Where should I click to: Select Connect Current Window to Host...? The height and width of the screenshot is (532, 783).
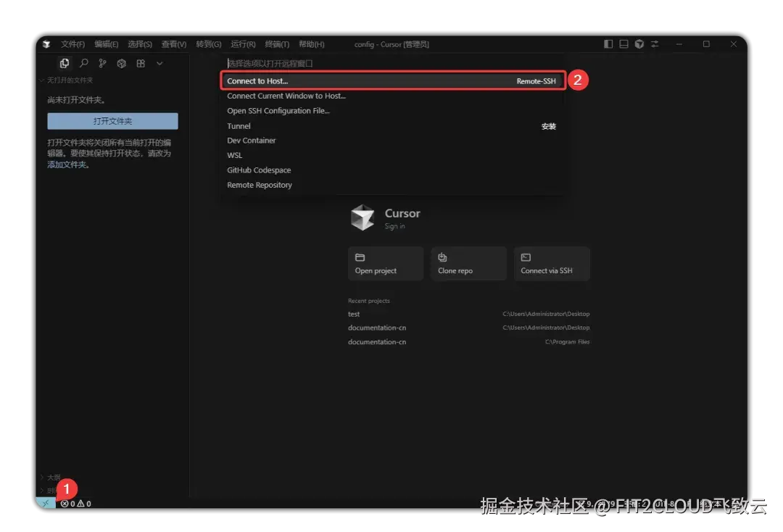[393, 96]
